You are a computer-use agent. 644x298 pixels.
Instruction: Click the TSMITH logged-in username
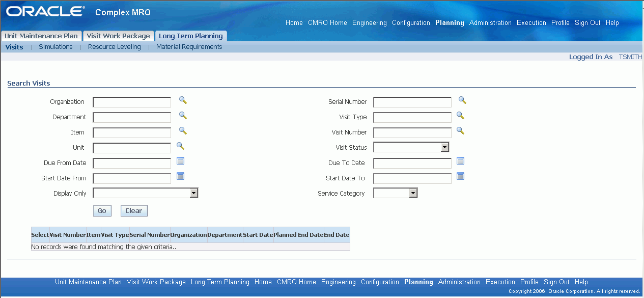[x=630, y=57]
